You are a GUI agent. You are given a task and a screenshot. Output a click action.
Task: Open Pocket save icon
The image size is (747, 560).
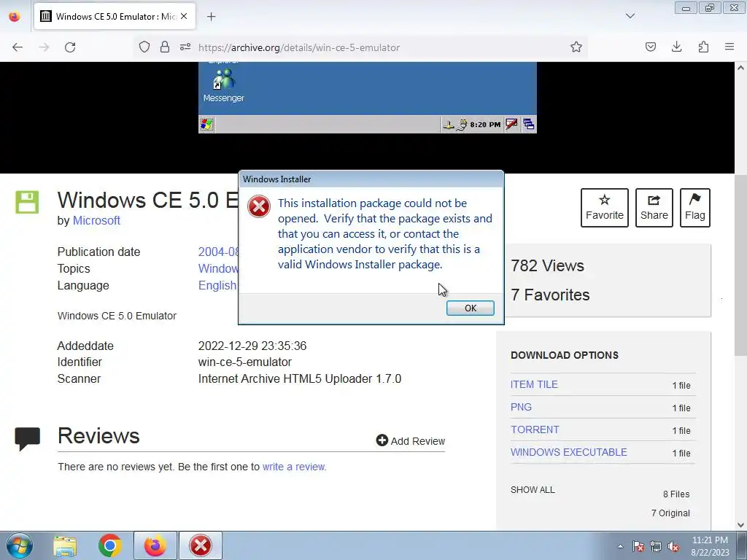[650, 47]
